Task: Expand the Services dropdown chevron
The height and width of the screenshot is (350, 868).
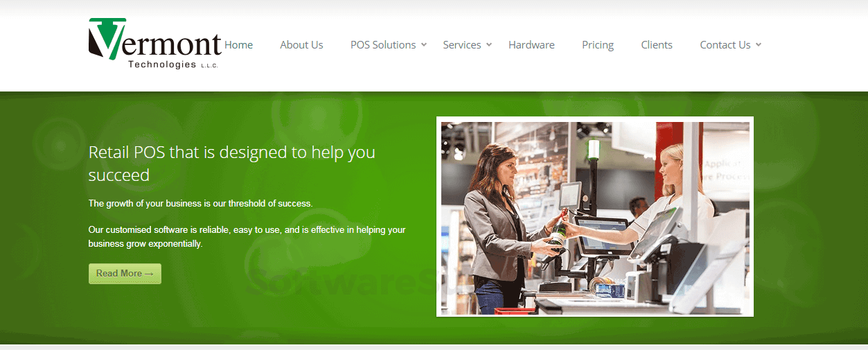Action: [489, 44]
